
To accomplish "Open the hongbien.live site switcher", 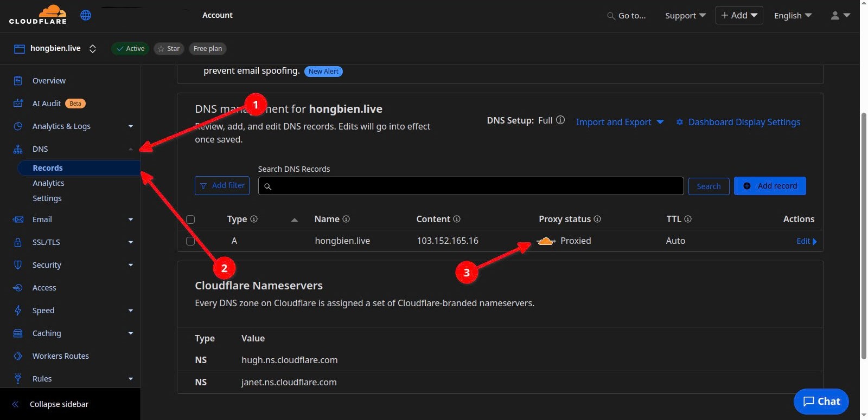I will 93,49.
